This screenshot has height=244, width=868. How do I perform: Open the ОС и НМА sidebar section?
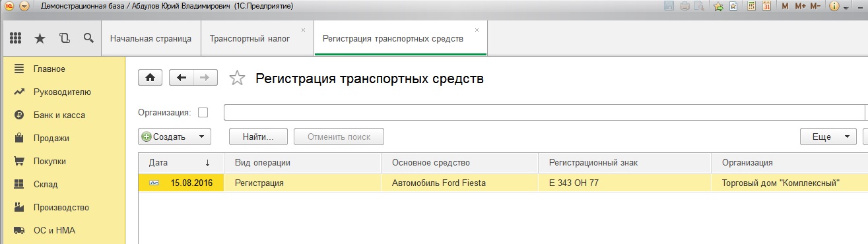pyautogui.click(x=53, y=230)
